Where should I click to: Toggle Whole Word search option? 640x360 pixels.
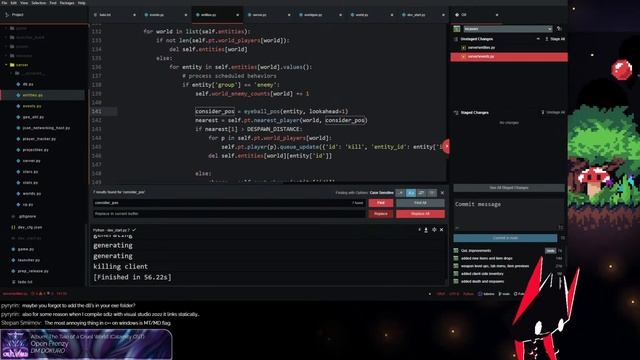pos(432,193)
